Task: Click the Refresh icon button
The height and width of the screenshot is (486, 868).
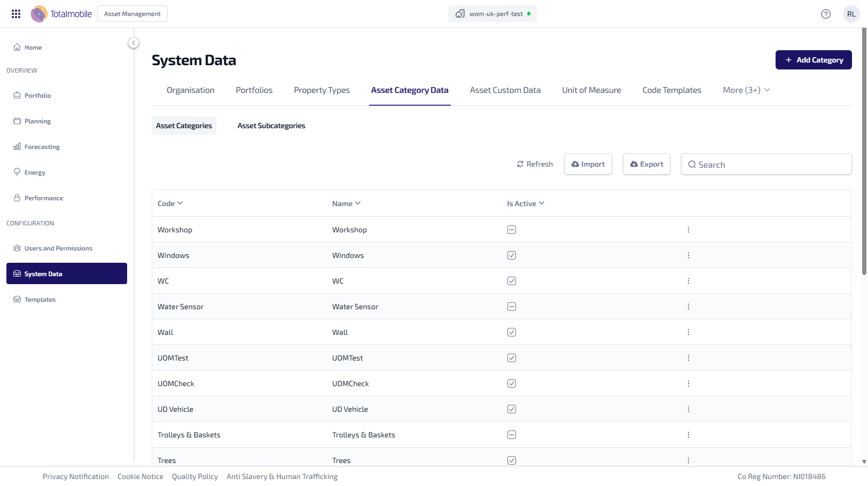Action: click(x=535, y=164)
